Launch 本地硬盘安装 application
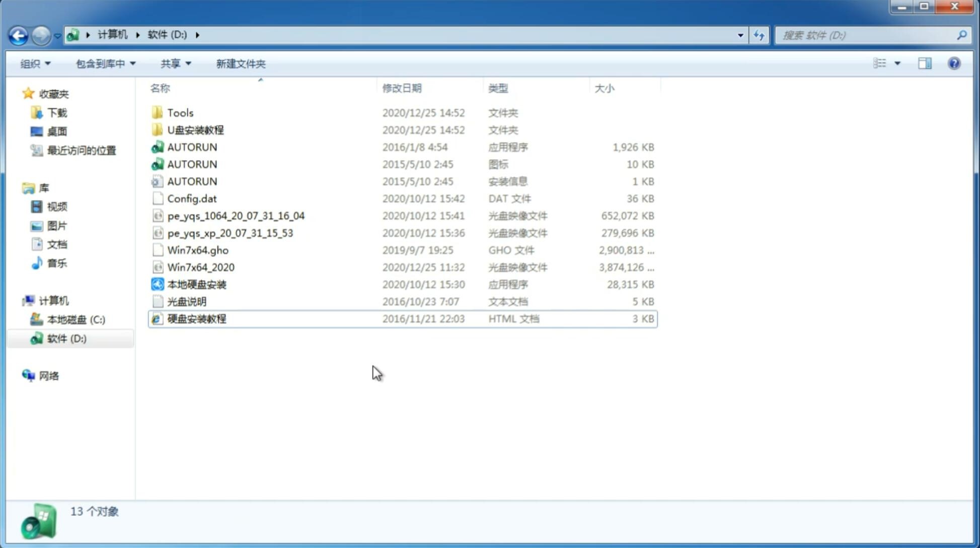The width and height of the screenshot is (980, 548). [x=196, y=284]
